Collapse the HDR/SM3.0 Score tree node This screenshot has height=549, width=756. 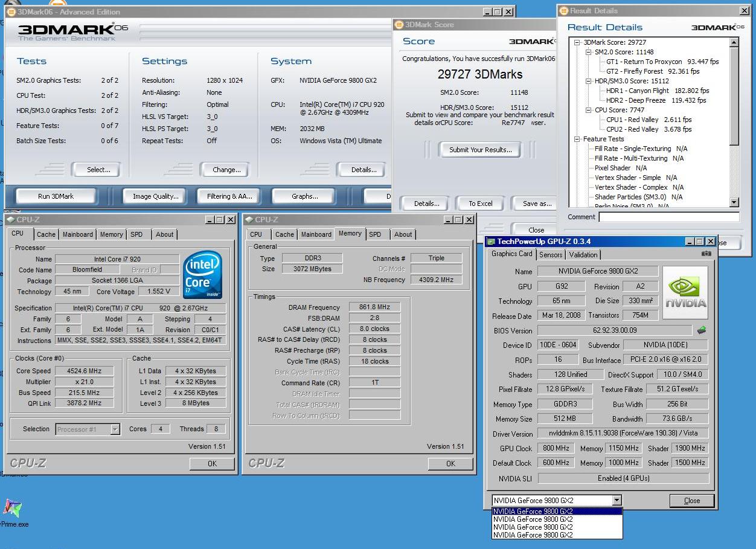click(x=589, y=81)
